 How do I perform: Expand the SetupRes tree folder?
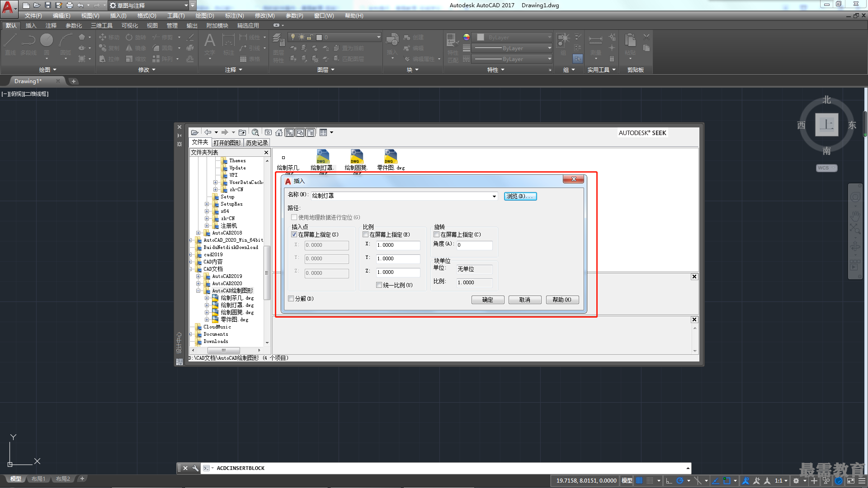click(207, 204)
